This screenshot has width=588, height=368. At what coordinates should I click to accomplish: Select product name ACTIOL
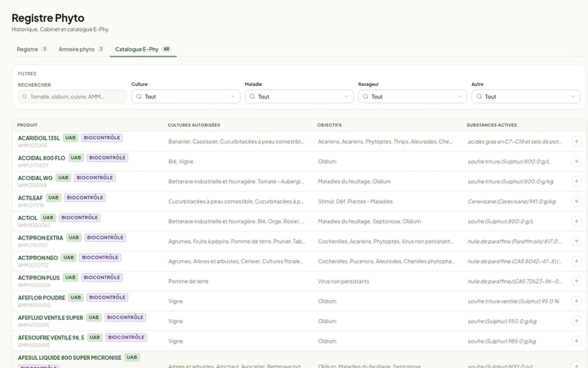pos(28,218)
